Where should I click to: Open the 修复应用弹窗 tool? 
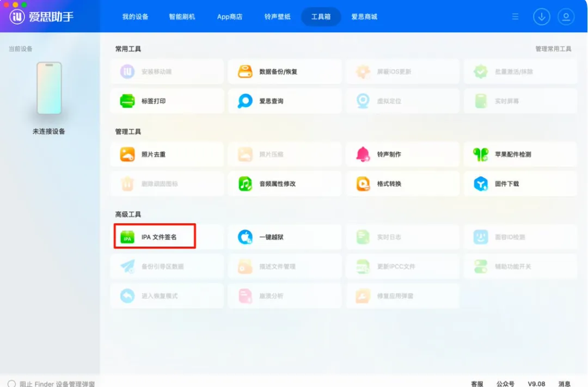(x=403, y=296)
